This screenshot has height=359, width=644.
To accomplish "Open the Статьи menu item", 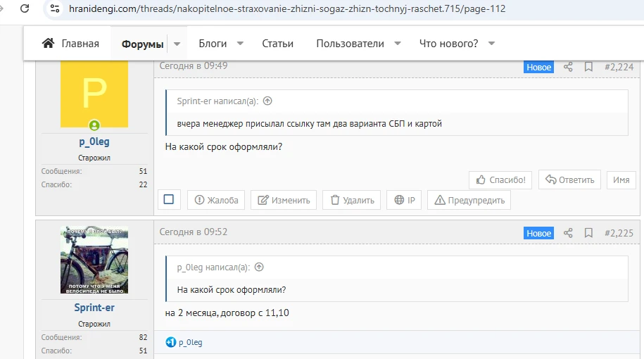I will [277, 44].
